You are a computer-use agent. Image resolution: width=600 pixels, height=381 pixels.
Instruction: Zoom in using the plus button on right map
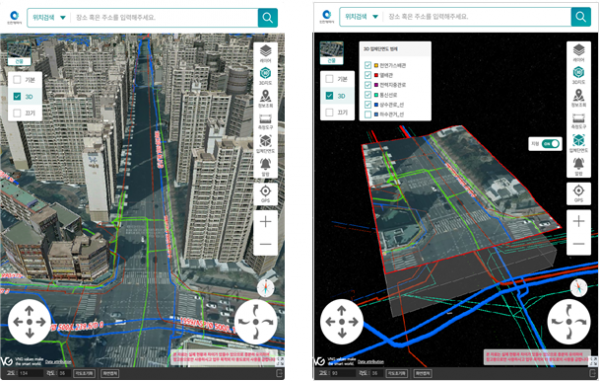pyautogui.click(x=579, y=221)
